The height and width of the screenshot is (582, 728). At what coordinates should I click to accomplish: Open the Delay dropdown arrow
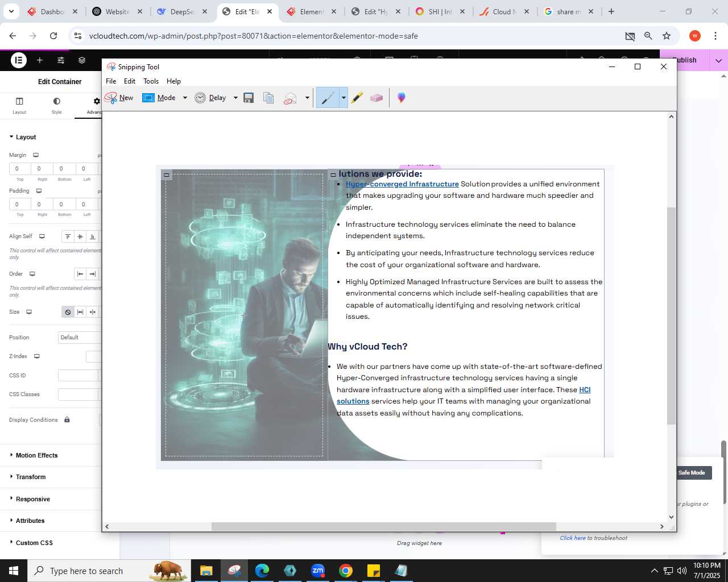[235, 98]
